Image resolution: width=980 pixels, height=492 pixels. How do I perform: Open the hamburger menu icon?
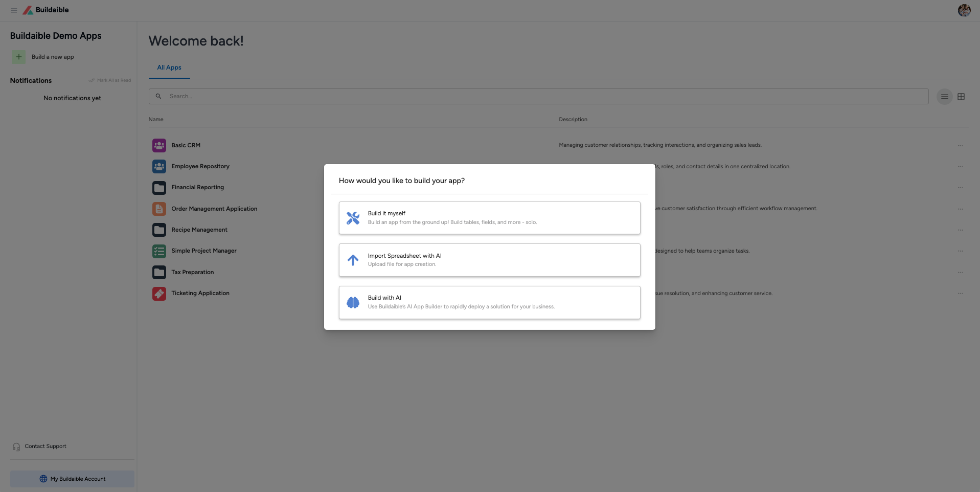[14, 10]
